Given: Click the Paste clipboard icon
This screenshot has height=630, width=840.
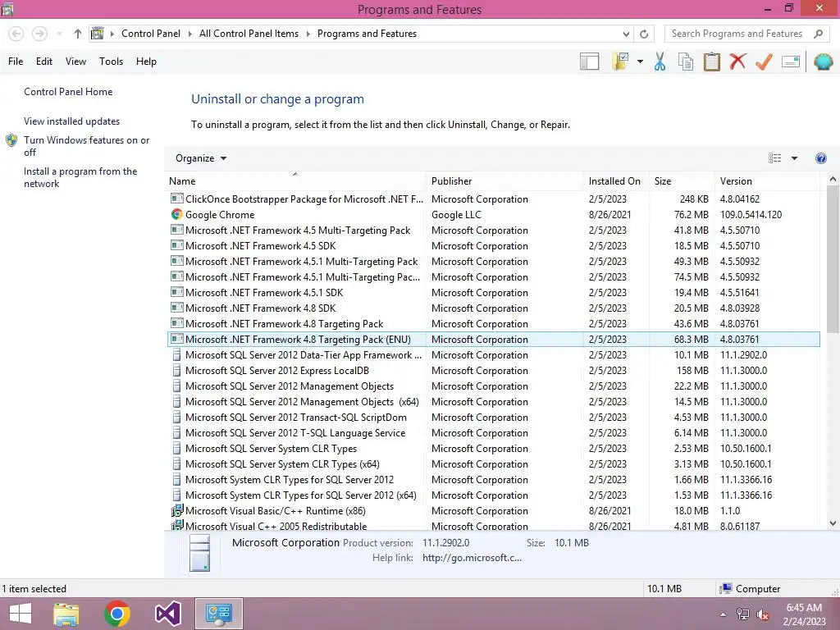Looking at the screenshot, I should (x=711, y=62).
